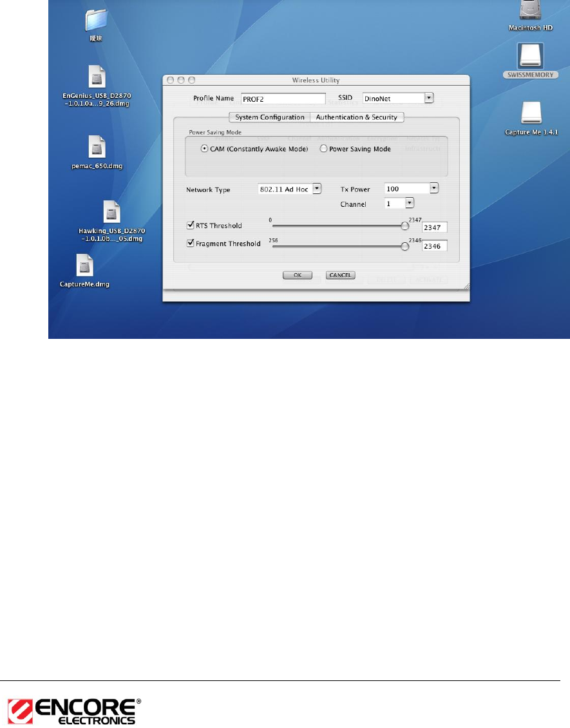Click the Fragment Threshold slider knob

pos(405,247)
